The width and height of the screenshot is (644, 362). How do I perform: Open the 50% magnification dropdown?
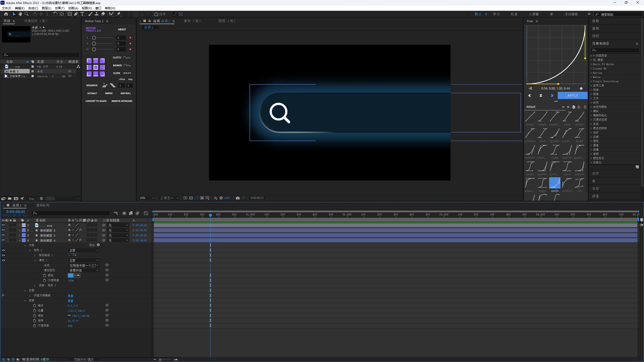tap(147, 198)
